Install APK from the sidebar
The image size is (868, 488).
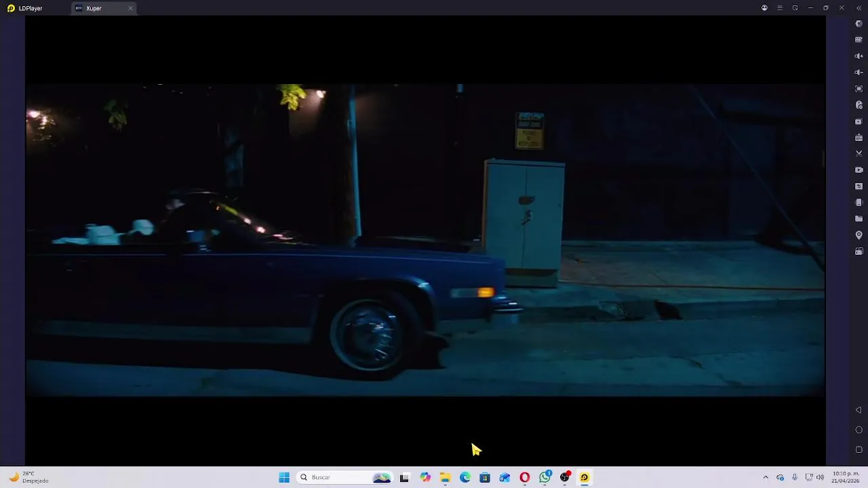click(859, 138)
